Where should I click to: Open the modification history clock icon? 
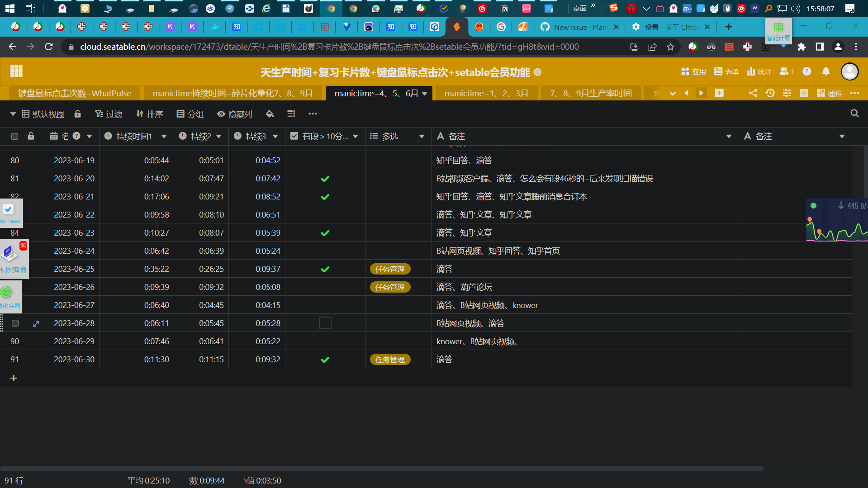(x=770, y=93)
